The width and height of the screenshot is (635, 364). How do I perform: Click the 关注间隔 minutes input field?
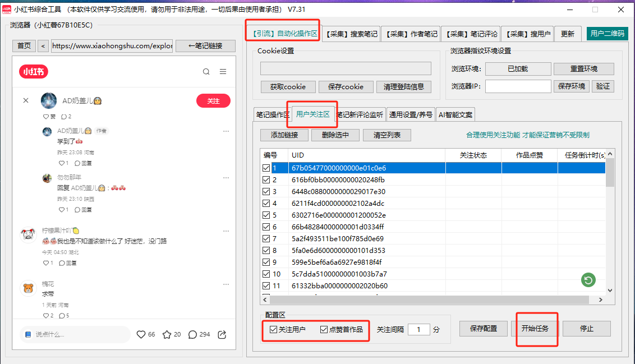coord(418,329)
